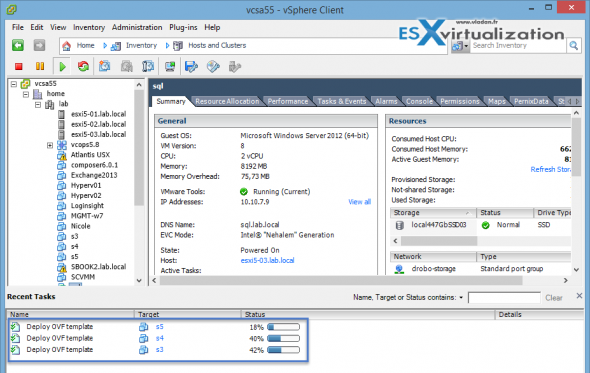The image size is (590, 373).
Task: Open the Plug-ins menu
Action: tap(183, 27)
